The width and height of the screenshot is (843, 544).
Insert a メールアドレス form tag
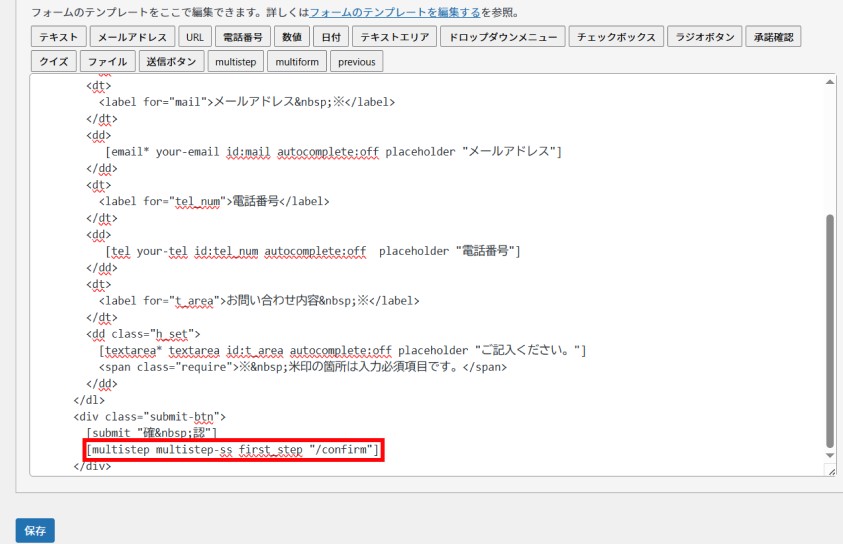pos(132,38)
